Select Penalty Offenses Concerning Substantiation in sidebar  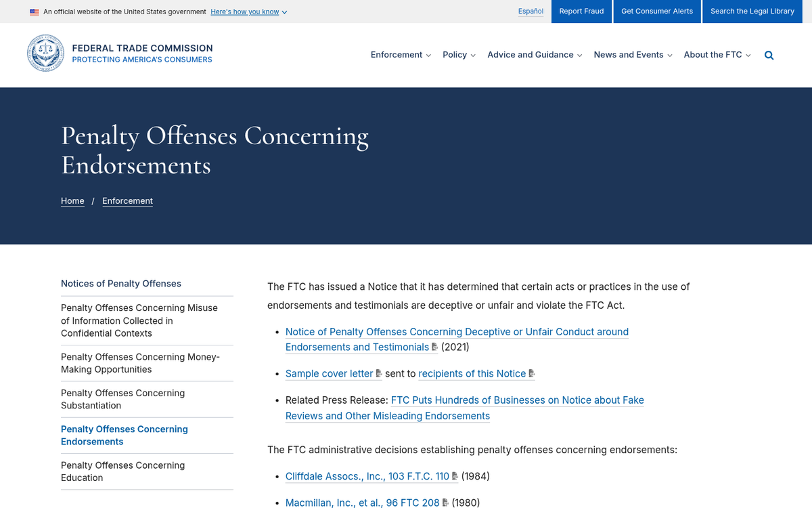[122, 399]
